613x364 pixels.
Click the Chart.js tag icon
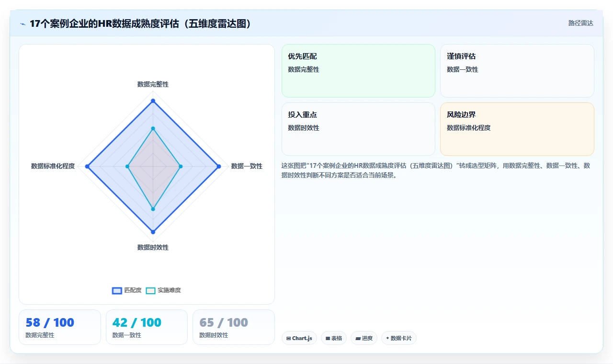[x=288, y=339]
